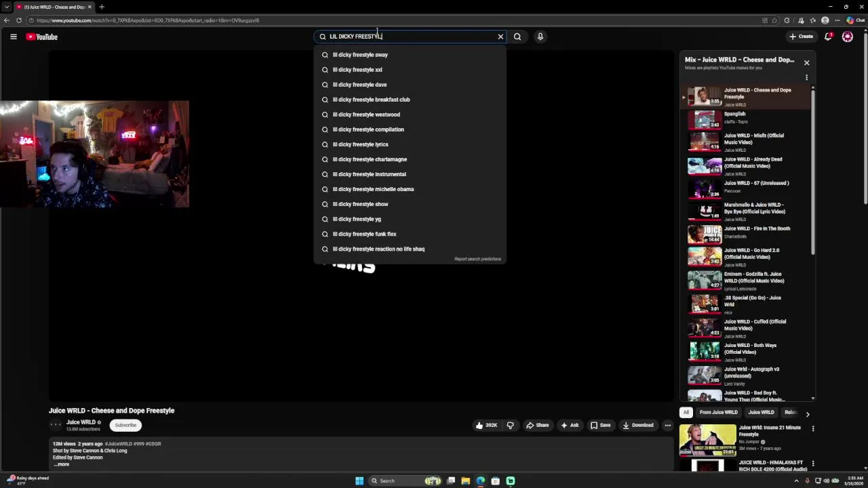This screenshot has width=868, height=488.
Task: Select suggestion lil dicky freestyle dave
Action: (410, 85)
